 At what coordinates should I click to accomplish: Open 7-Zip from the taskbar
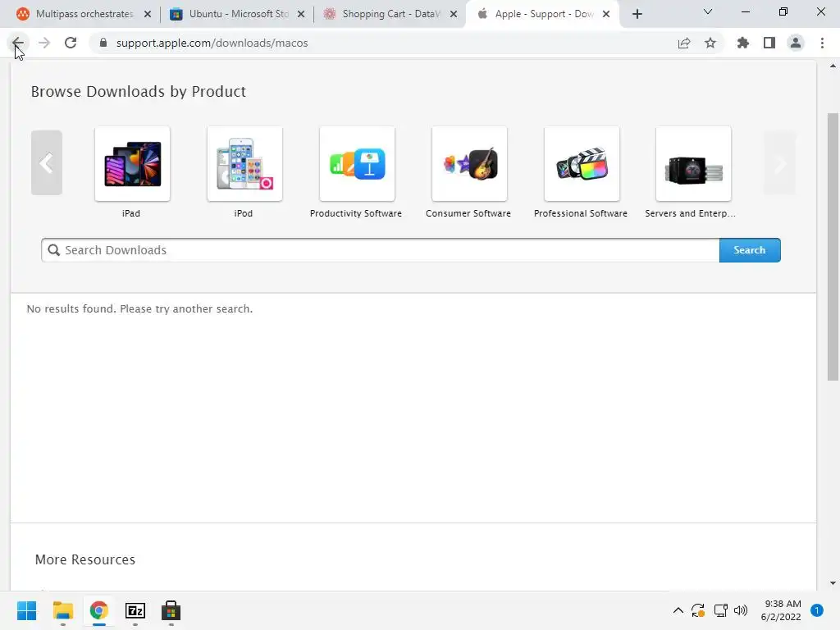tap(135, 610)
